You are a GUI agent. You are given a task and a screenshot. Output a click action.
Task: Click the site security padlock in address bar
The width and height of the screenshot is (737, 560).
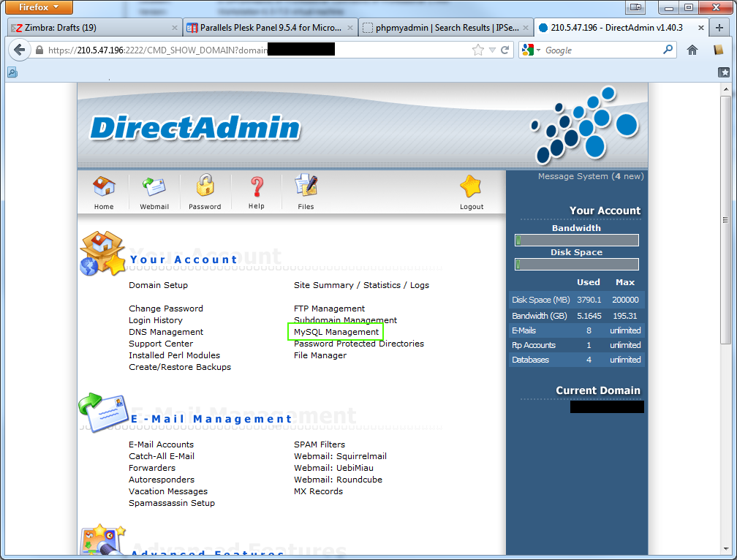click(x=39, y=50)
